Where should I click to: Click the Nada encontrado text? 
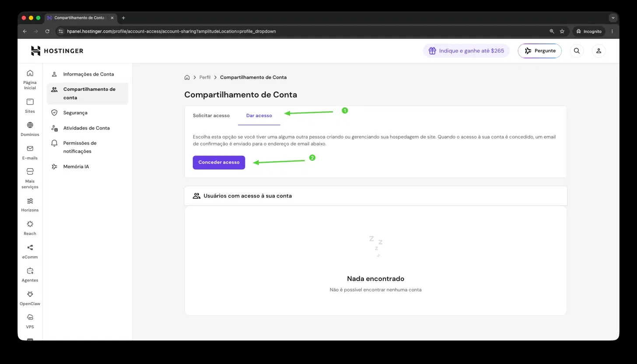pyautogui.click(x=375, y=279)
